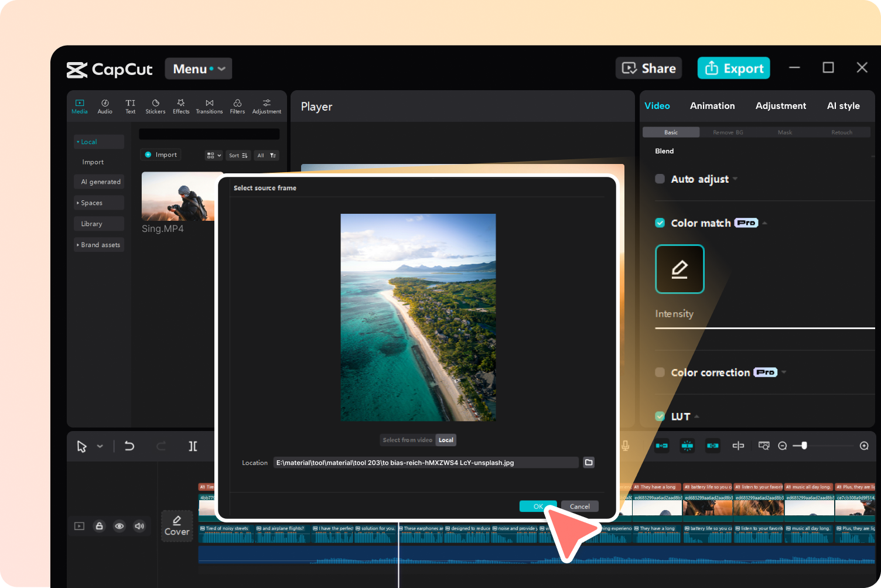Click the track thumbnail icon left of the lock
This screenshot has height=588, width=881.
pos(79,526)
